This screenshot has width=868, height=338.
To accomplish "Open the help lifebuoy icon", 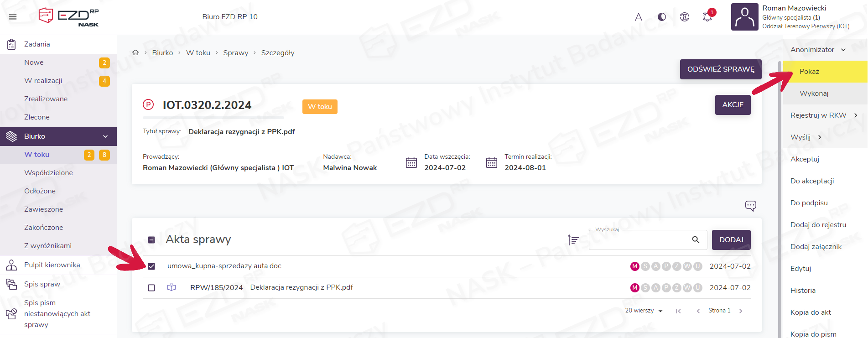I will click(x=684, y=17).
